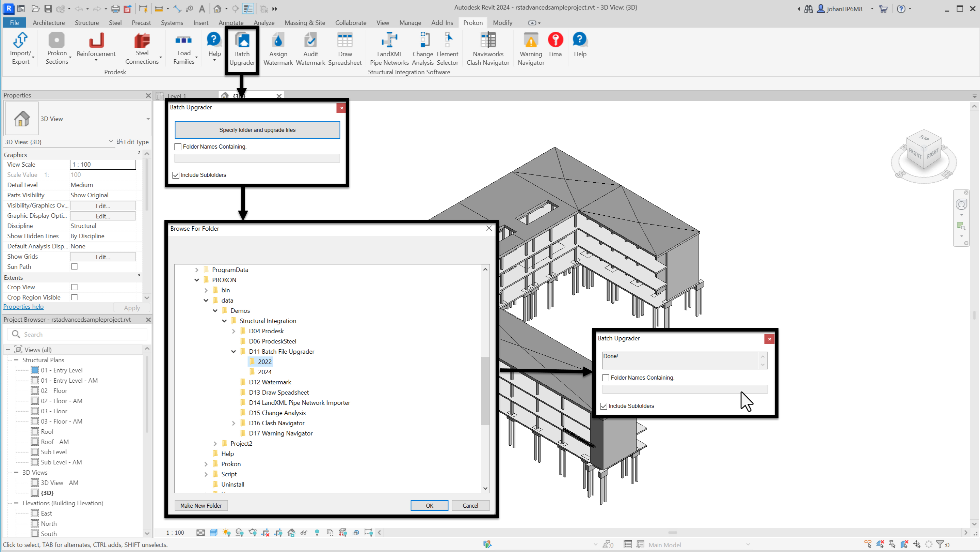The width and height of the screenshot is (980, 552).
Task: Switch to the Add-Ins ribbon tab
Action: click(442, 23)
